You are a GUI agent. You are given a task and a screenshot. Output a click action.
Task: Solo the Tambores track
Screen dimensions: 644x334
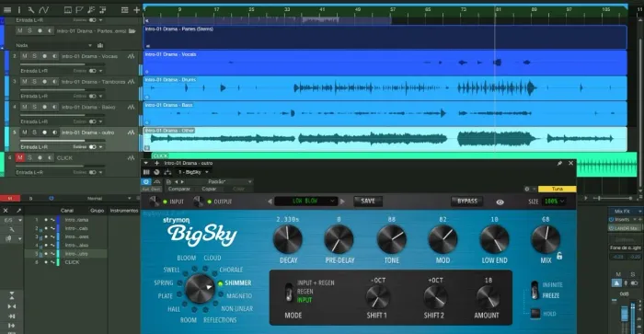point(35,82)
